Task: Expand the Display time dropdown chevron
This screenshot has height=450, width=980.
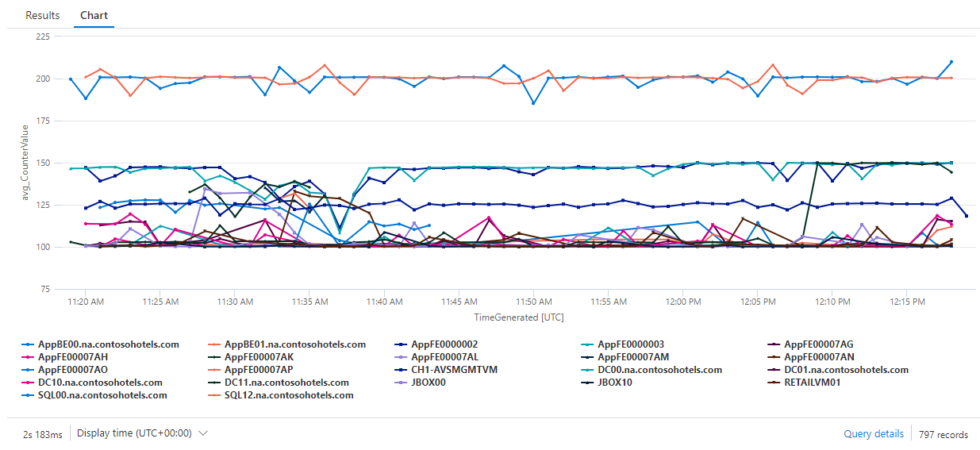Action: [x=203, y=433]
